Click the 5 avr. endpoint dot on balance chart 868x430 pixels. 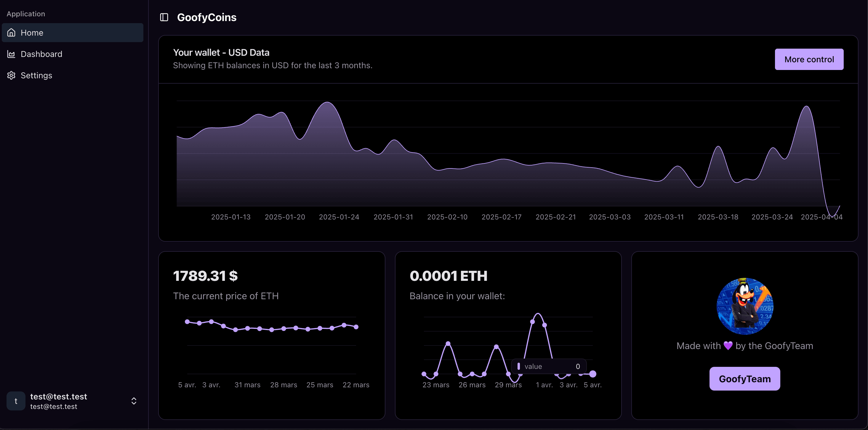[593, 374]
